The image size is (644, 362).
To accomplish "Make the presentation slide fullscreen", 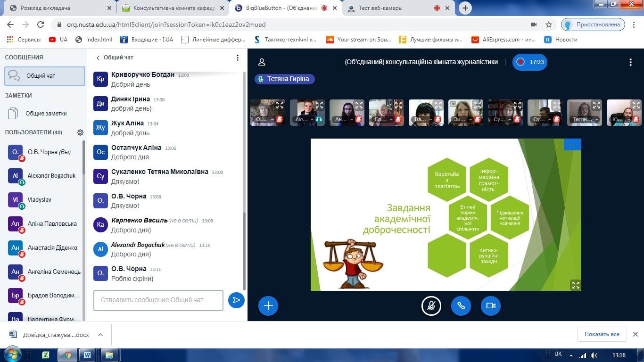I will [x=575, y=285].
